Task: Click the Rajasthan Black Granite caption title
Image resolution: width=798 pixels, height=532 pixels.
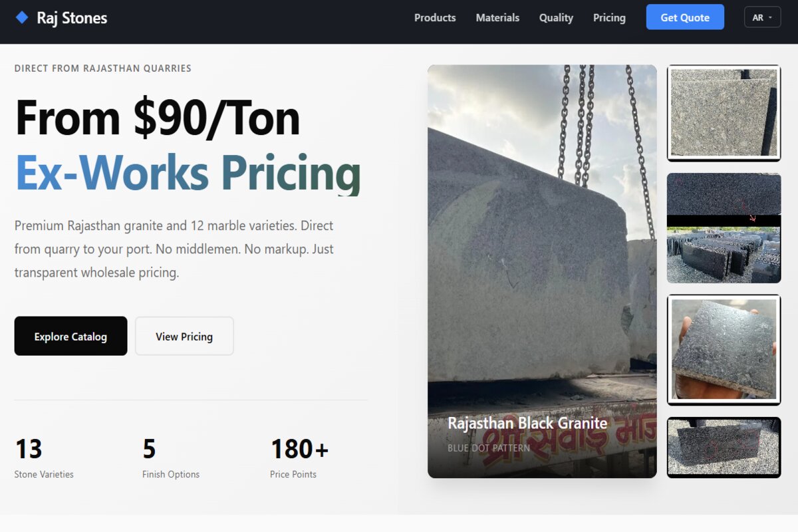Action: point(527,424)
